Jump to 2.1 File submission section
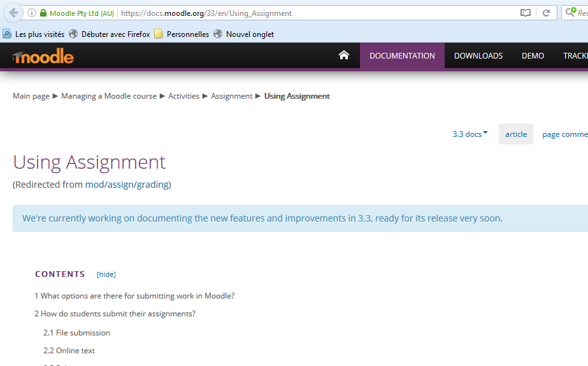This screenshot has height=366, width=588. pos(76,333)
